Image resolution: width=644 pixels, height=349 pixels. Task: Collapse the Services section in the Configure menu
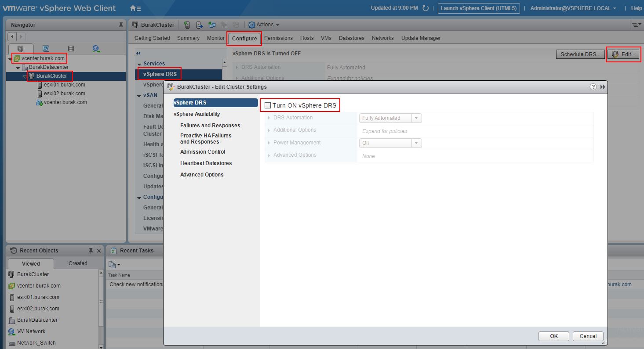(139, 64)
